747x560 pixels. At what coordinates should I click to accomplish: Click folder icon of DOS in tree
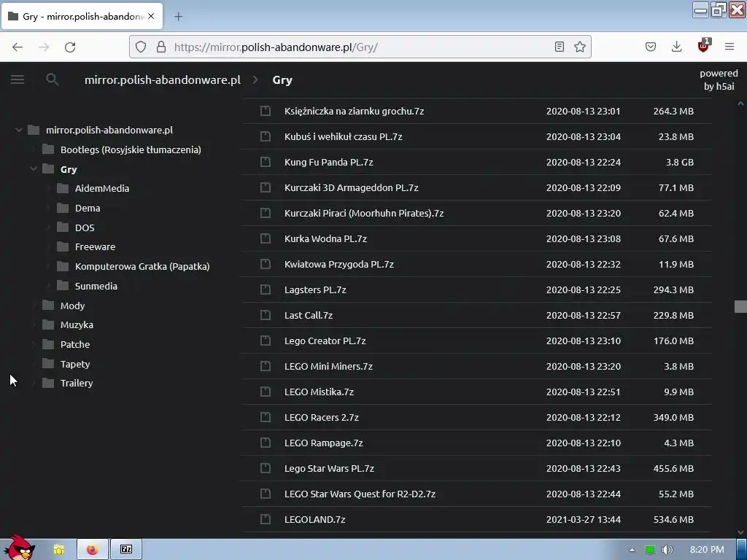(x=63, y=227)
